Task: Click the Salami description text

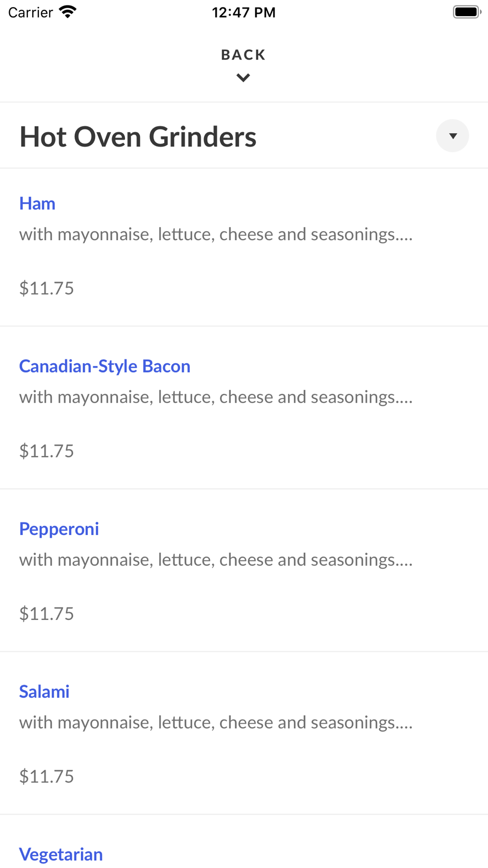Action: pyautogui.click(x=216, y=723)
